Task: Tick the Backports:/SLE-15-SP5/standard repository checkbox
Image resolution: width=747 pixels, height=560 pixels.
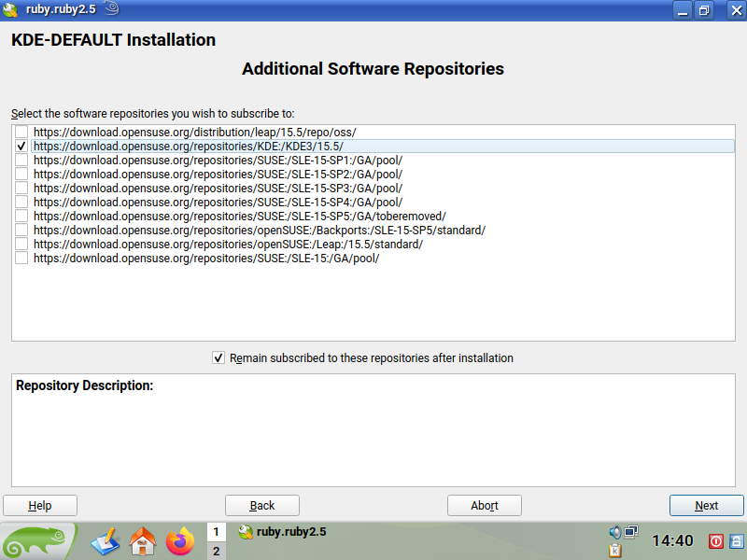Action: (x=21, y=230)
